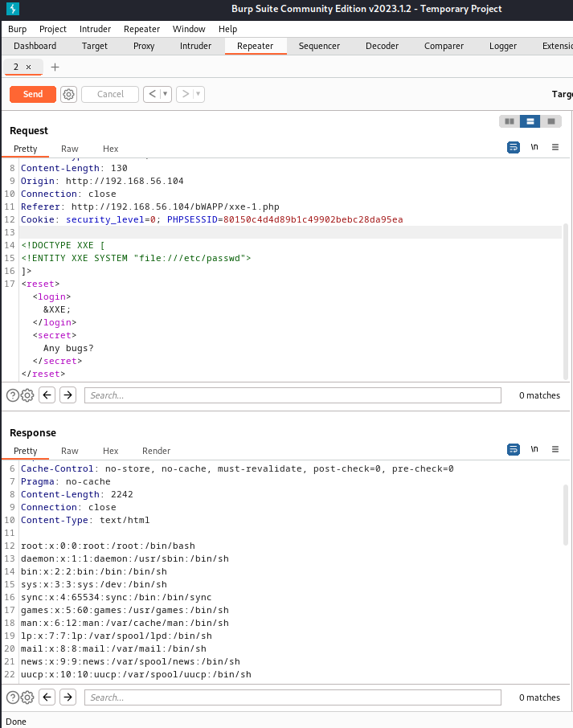
Task: Open the Help menu
Action: point(228,29)
